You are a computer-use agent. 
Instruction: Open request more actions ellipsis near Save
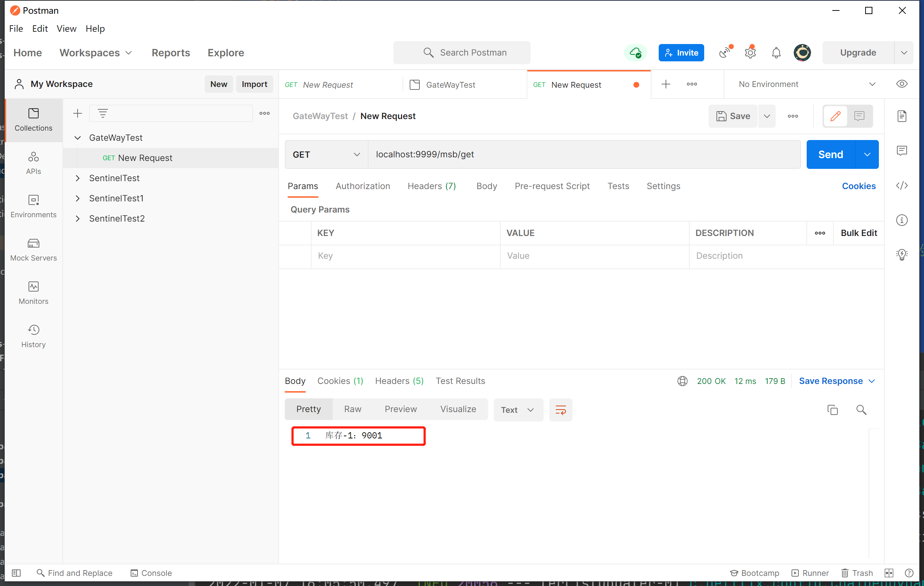click(793, 116)
